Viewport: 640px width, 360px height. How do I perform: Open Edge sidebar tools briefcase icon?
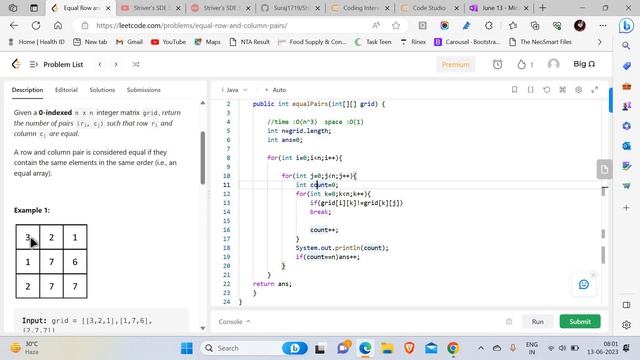tap(627, 86)
